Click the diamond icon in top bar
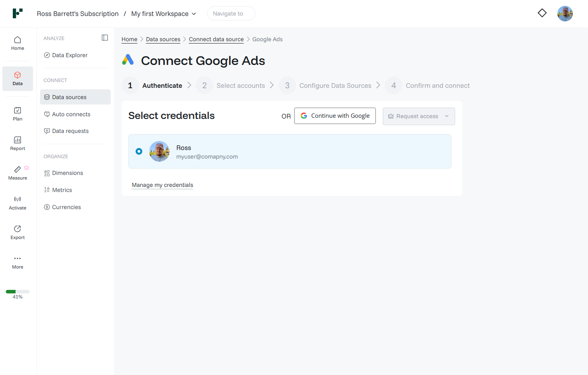Viewport: 588px width, 375px height. pos(542,13)
